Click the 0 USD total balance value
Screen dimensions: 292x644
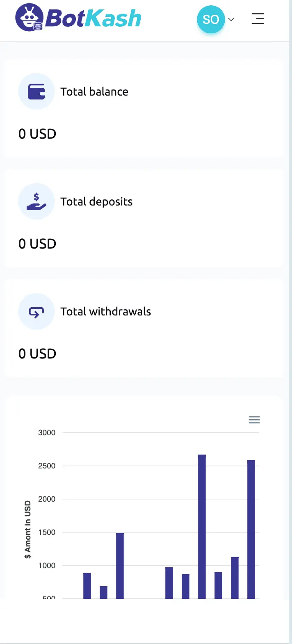(x=37, y=134)
